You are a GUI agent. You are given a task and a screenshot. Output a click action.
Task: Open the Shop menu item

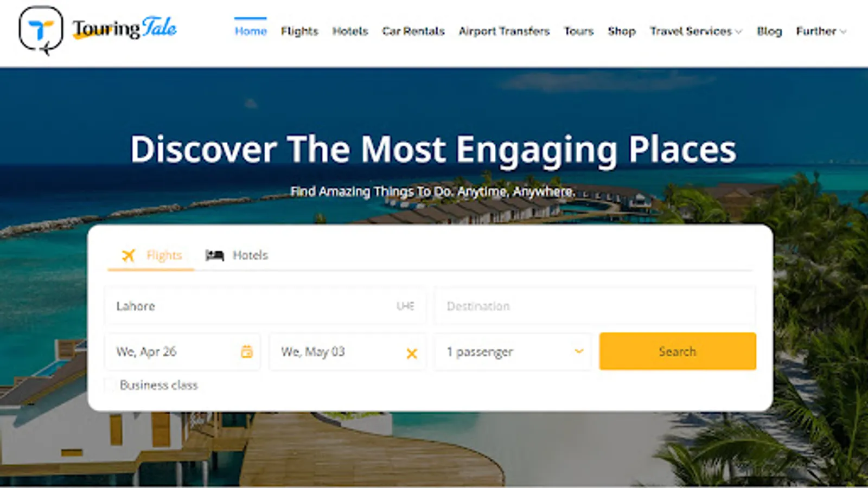(x=622, y=31)
